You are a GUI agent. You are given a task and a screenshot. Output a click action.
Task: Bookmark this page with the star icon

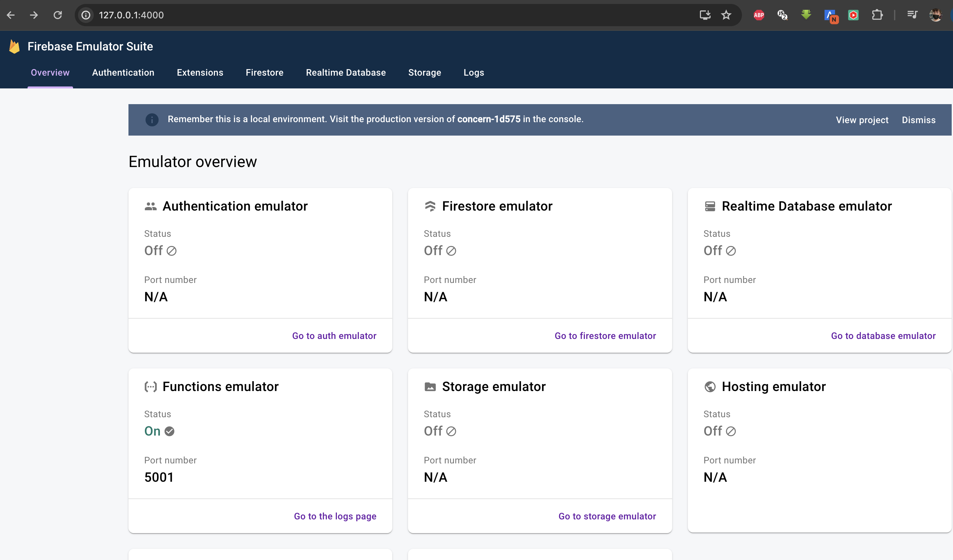point(726,15)
